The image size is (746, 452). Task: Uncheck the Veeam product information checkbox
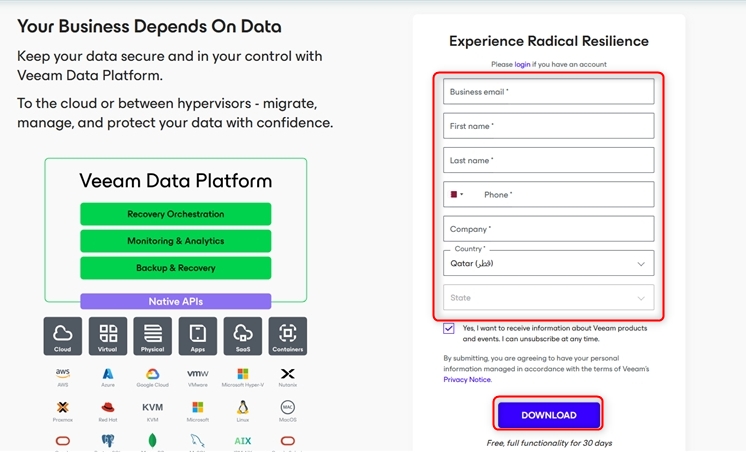(449, 328)
